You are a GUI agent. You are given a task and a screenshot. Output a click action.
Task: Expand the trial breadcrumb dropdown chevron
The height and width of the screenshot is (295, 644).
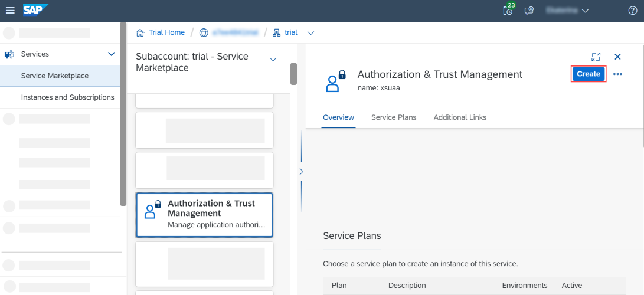(x=311, y=33)
